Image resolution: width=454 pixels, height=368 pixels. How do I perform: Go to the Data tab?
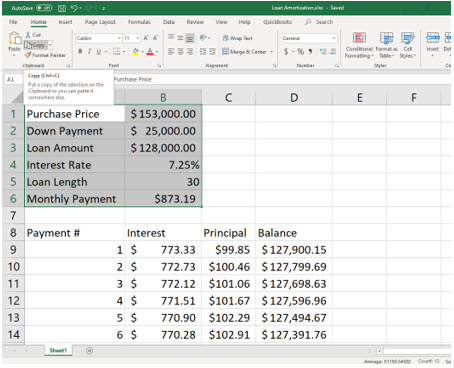click(x=169, y=22)
